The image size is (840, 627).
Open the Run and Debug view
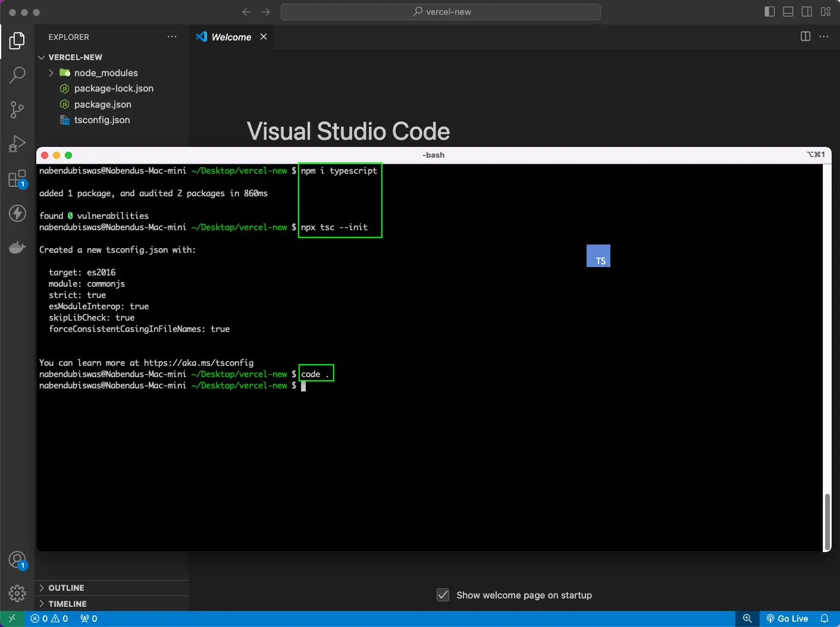17,143
